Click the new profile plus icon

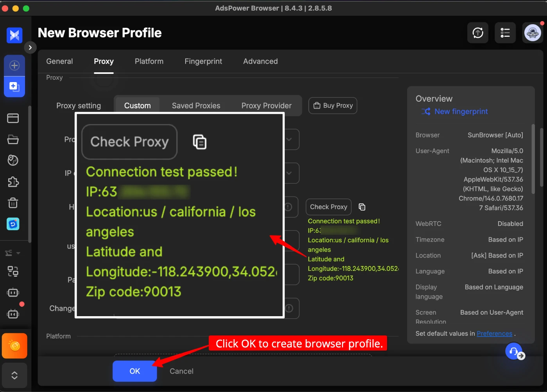click(x=14, y=65)
